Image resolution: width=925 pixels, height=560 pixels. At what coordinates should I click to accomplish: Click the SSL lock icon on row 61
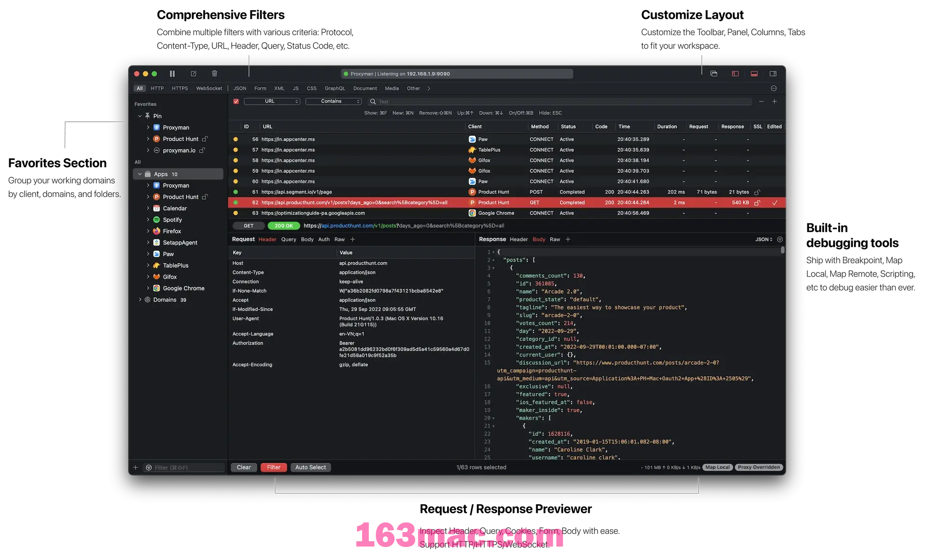pyautogui.click(x=757, y=192)
